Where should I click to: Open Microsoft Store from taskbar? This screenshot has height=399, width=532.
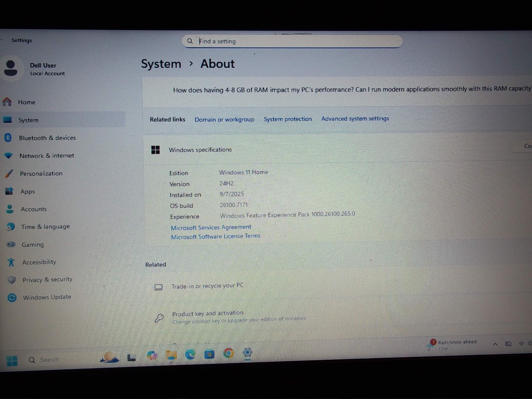tap(209, 354)
